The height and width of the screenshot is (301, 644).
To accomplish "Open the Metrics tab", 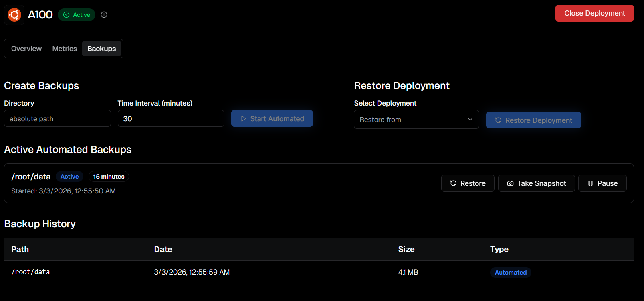I will (x=65, y=49).
